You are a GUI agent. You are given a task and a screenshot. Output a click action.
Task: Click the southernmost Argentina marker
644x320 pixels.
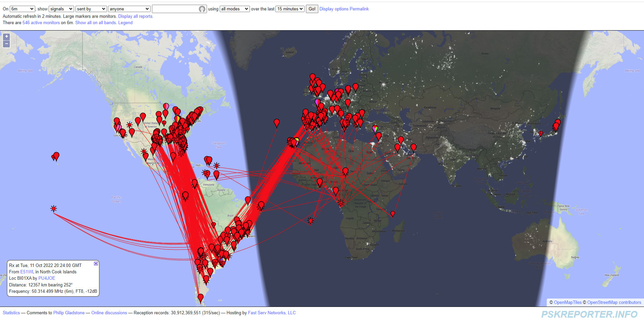point(201,298)
